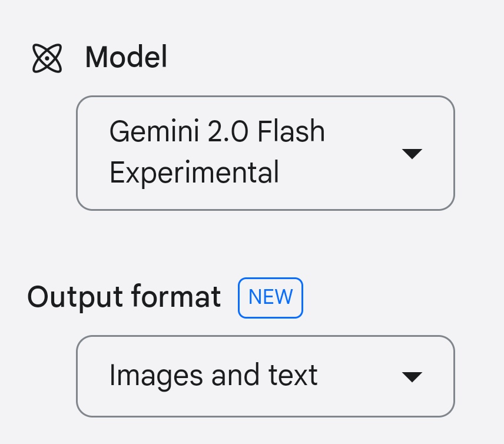This screenshot has width=504, height=444.
Task: Select the orbit icon beside Model
Action: (x=47, y=58)
